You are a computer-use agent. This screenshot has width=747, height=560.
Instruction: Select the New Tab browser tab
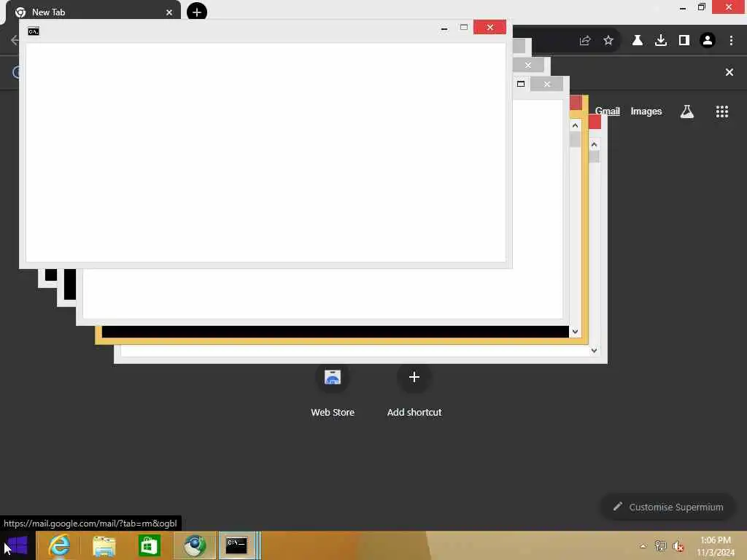pos(93,12)
